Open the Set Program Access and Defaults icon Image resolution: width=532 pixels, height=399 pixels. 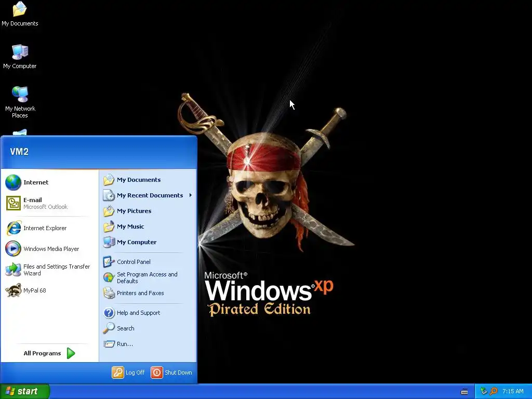tap(109, 277)
